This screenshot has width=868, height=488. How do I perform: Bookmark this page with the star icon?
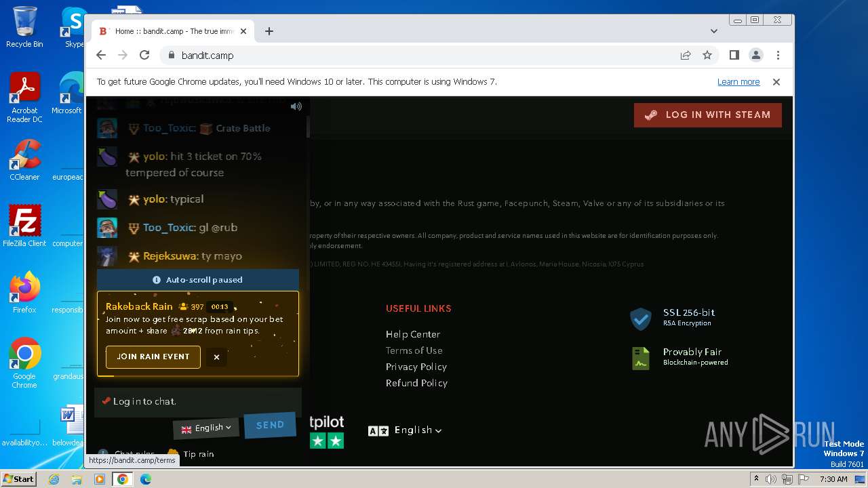(x=707, y=56)
